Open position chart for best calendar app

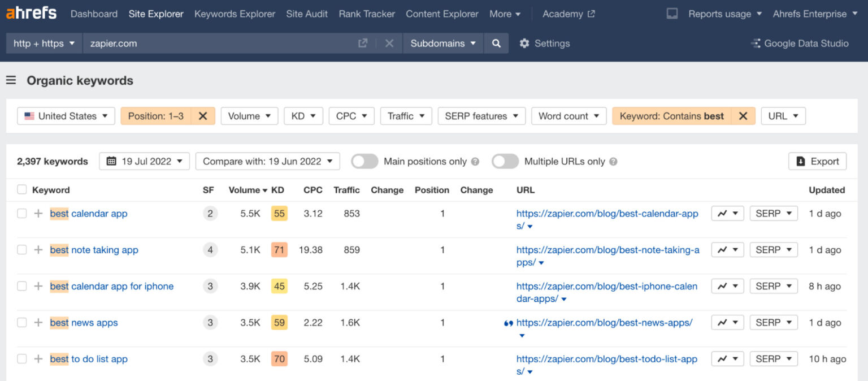(x=727, y=214)
